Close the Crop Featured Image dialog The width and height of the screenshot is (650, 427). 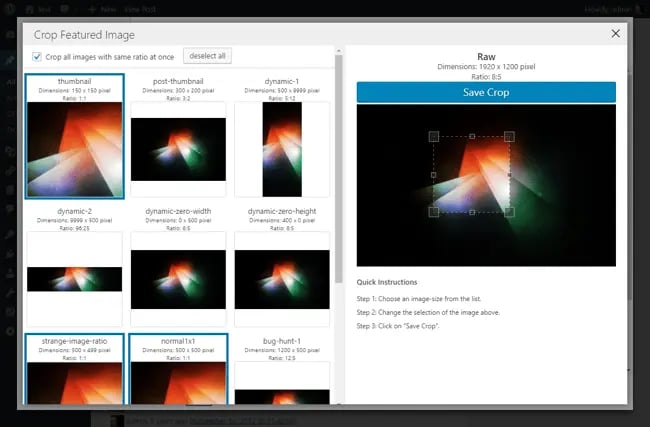point(615,33)
